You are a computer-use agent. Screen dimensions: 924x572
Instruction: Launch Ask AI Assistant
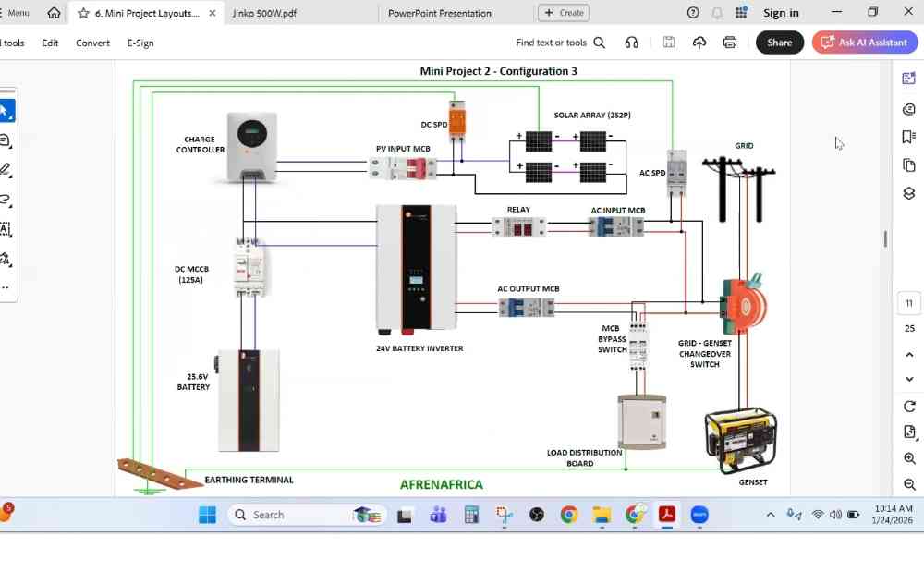[x=865, y=43]
